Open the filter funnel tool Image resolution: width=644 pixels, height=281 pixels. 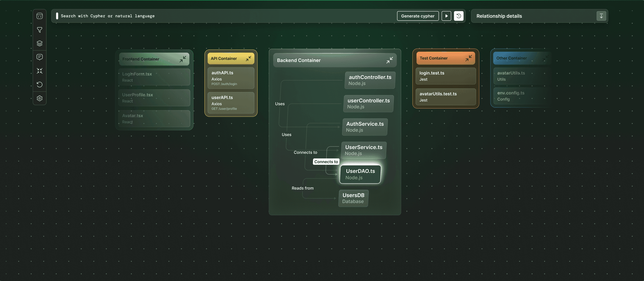click(x=40, y=30)
